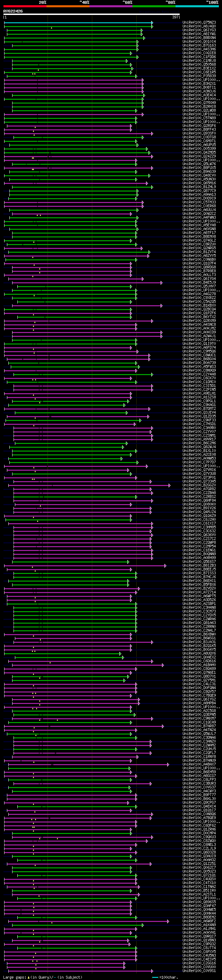This screenshot has width=222, height=980.
Task: Select hit label UniRef100_D0D9I9
Action: 199,199
